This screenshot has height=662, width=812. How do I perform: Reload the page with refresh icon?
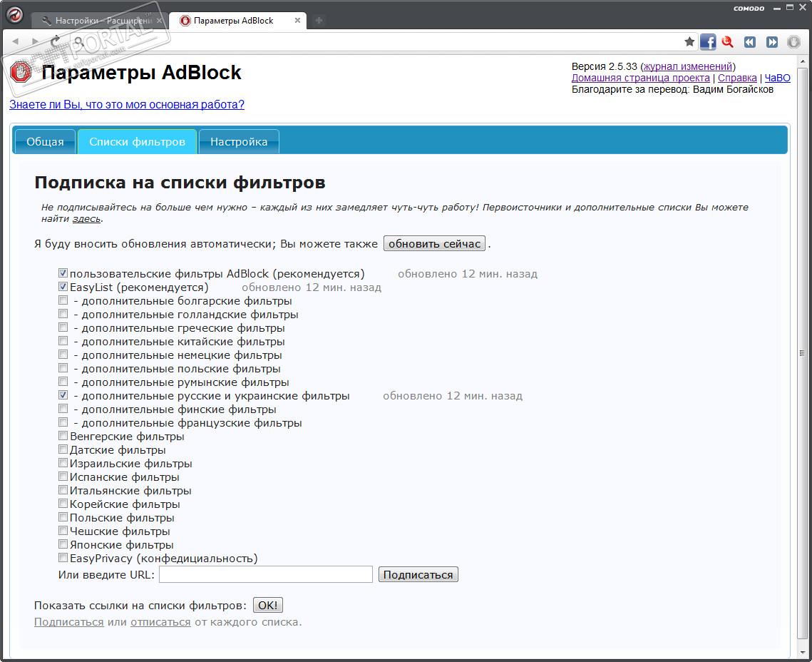click(x=56, y=41)
